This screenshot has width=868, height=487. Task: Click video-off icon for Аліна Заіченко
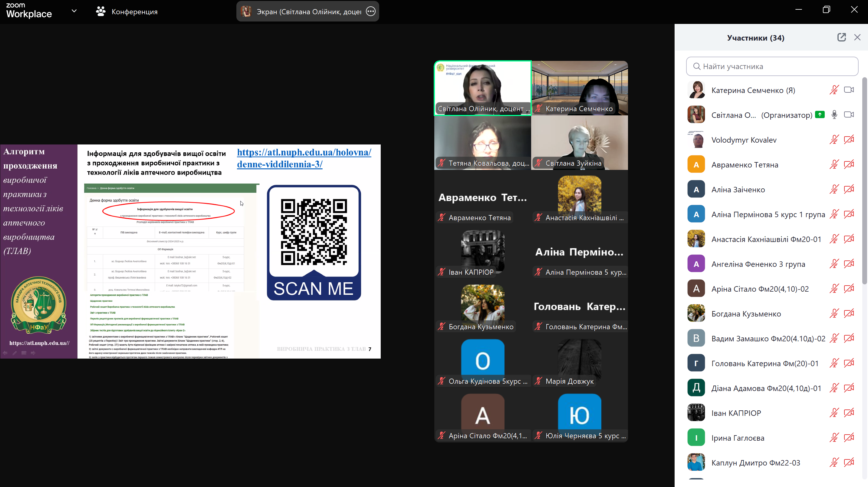849,189
